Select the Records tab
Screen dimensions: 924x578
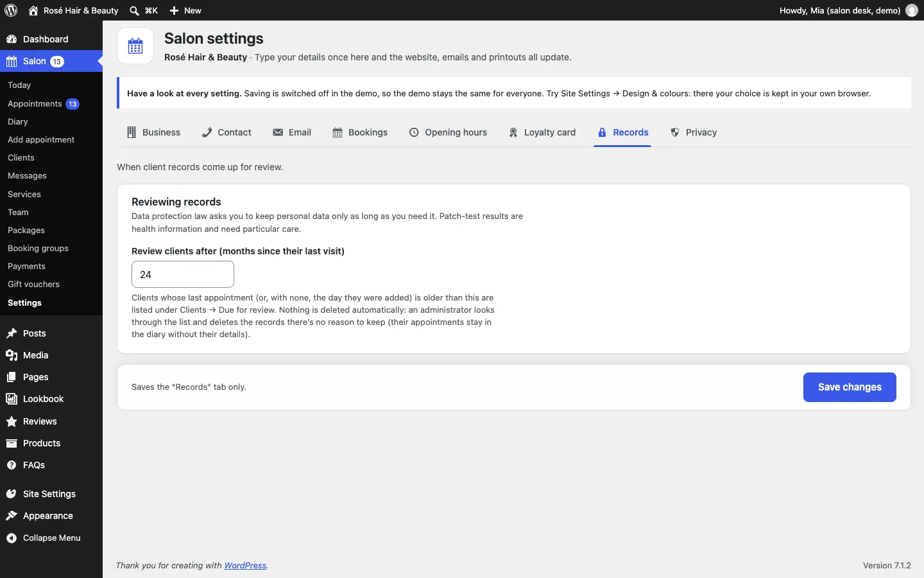click(x=622, y=132)
